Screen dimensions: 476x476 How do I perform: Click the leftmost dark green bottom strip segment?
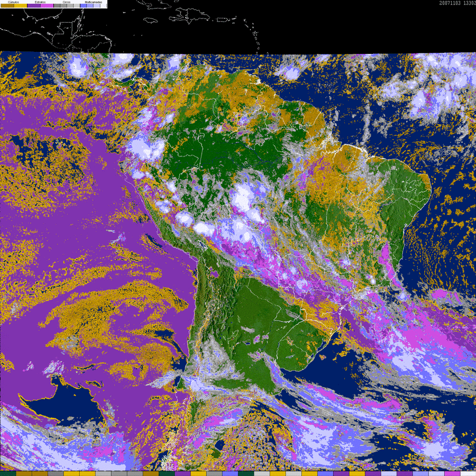[x=8, y=473]
